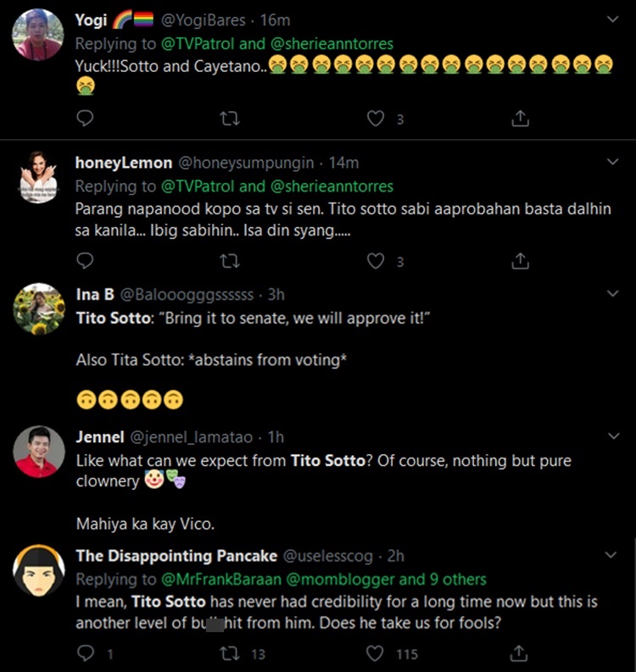Image resolution: width=636 pixels, height=672 pixels.
Task: Open the @sherieanntorres link in honeyLemon's reply
Action: click(x=332, y=186)
